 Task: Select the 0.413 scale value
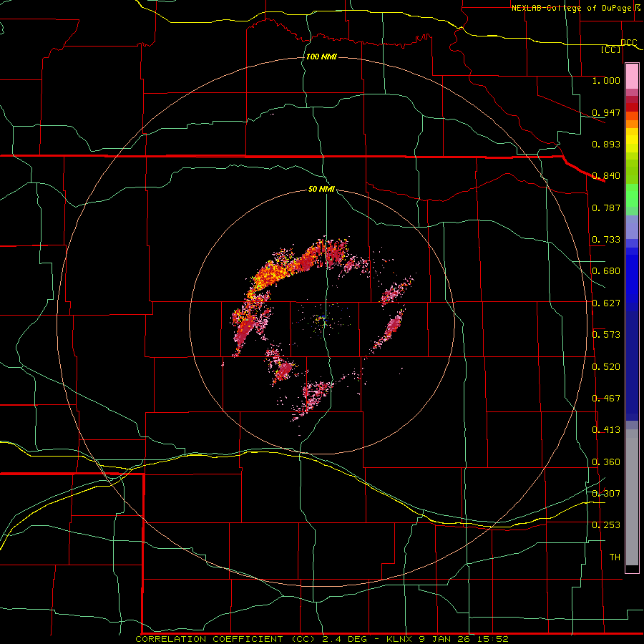[606, 430]
